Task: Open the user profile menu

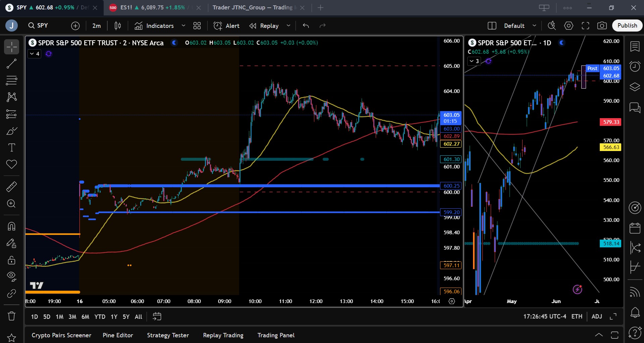Action: [12, 26]
